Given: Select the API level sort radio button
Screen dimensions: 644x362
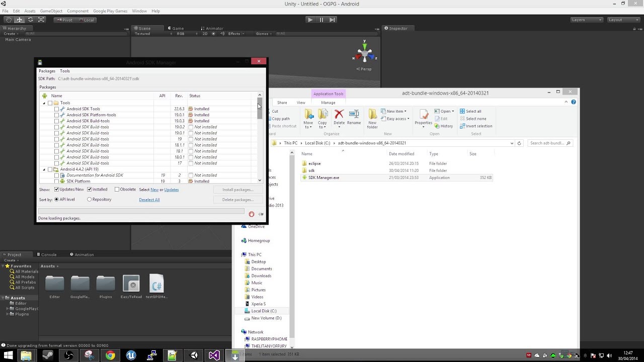Looking at the screenshot, I should coord(56,200).
